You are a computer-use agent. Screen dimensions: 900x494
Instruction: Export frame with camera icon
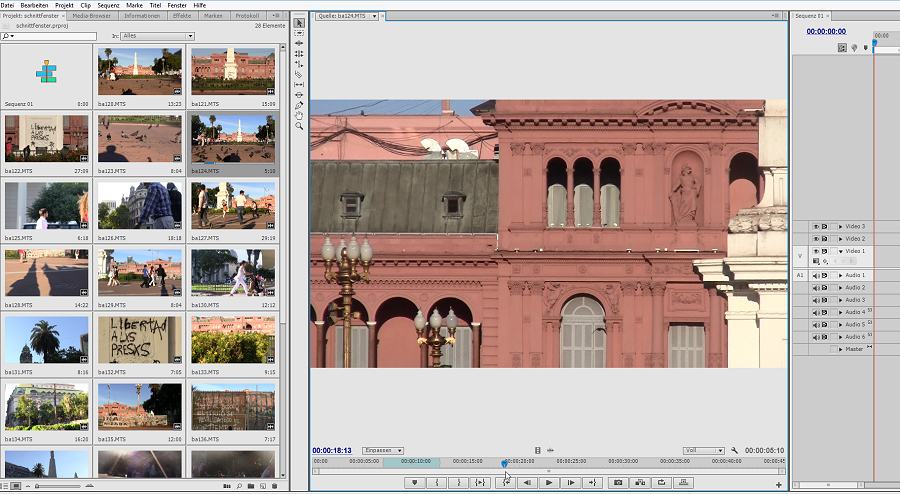coord(618,483)
